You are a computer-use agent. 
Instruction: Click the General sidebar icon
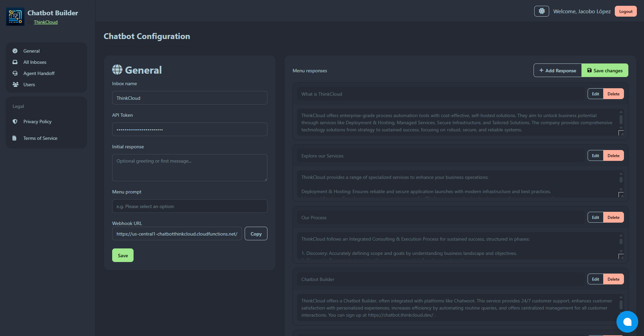point(15,51)
